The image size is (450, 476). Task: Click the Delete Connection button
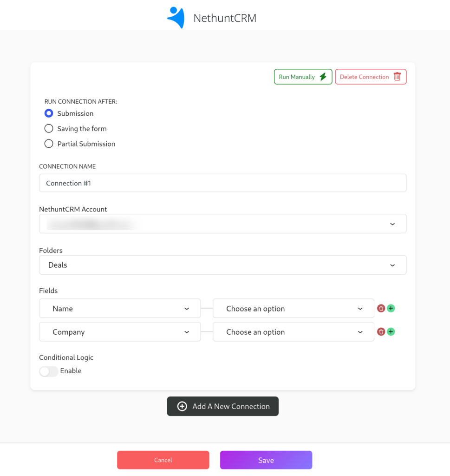371,77
